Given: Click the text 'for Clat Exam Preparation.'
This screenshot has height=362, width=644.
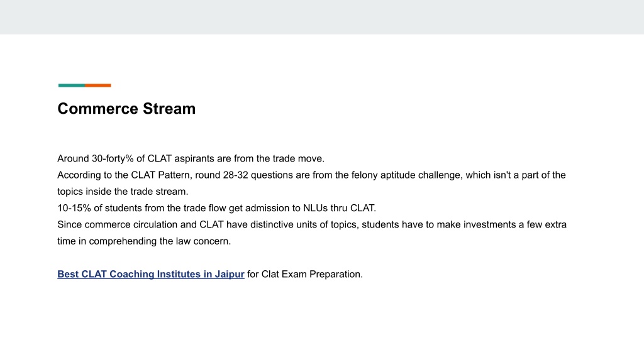Looking at the screenshot, I should tap(305, 274).
